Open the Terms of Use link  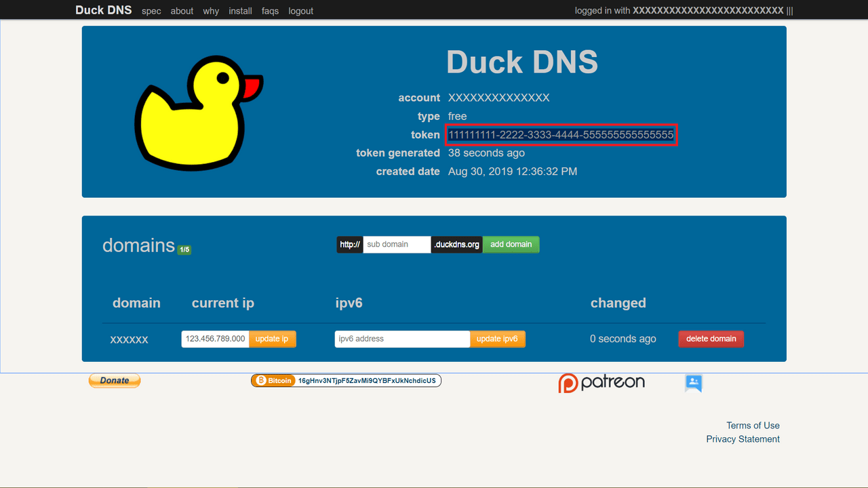753,426
